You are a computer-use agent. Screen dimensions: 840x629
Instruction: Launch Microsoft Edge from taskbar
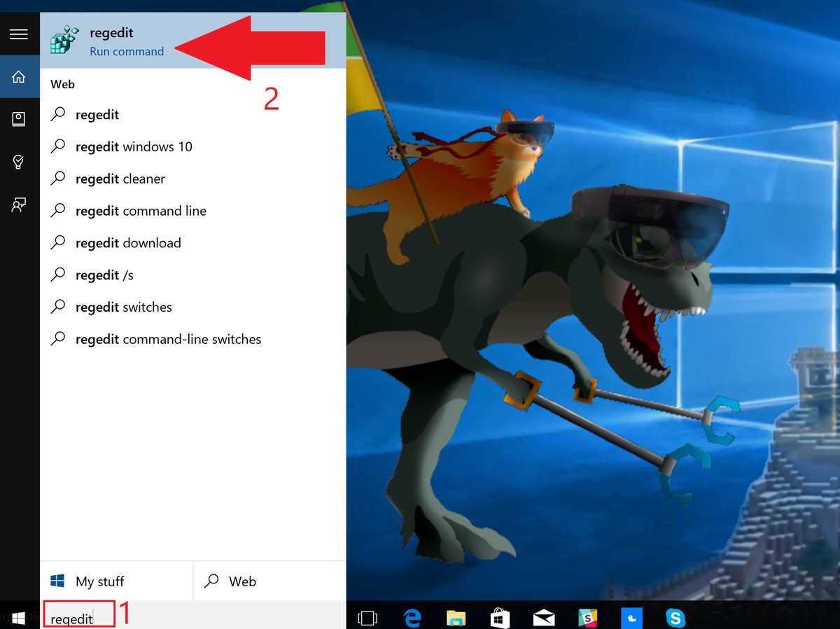(412, 618)
